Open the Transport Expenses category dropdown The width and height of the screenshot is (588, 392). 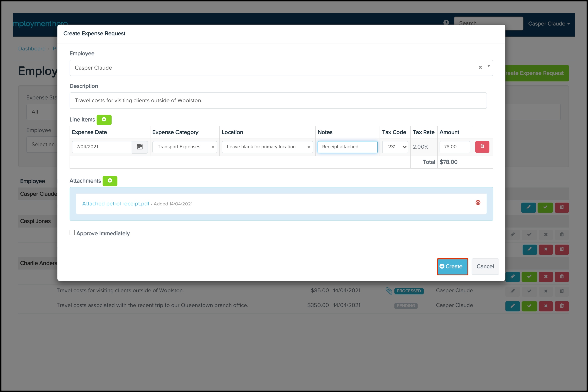tap(185, 147)
